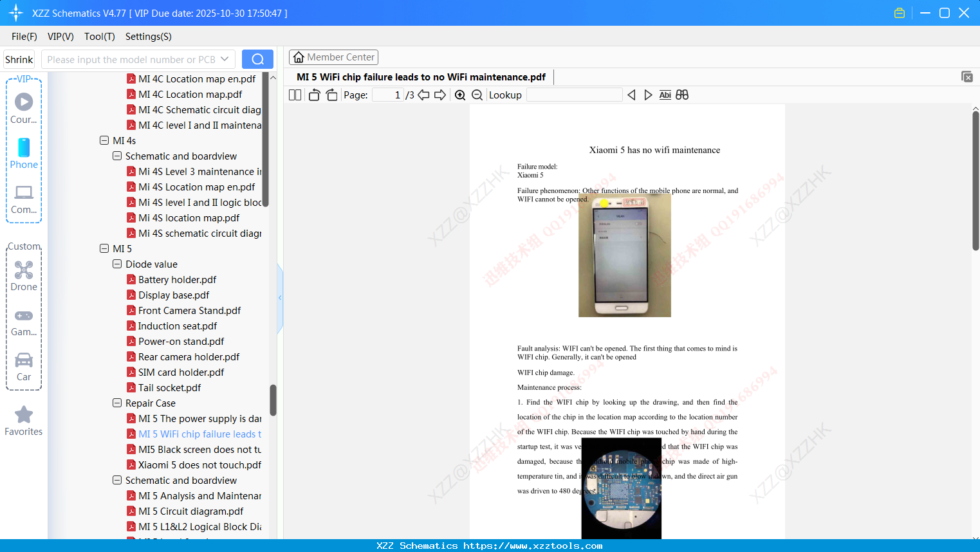Image resolution: width=980 pixels, height=552 pixels.
Task: Toggle the binocular search option
Action: pos(682,95)
